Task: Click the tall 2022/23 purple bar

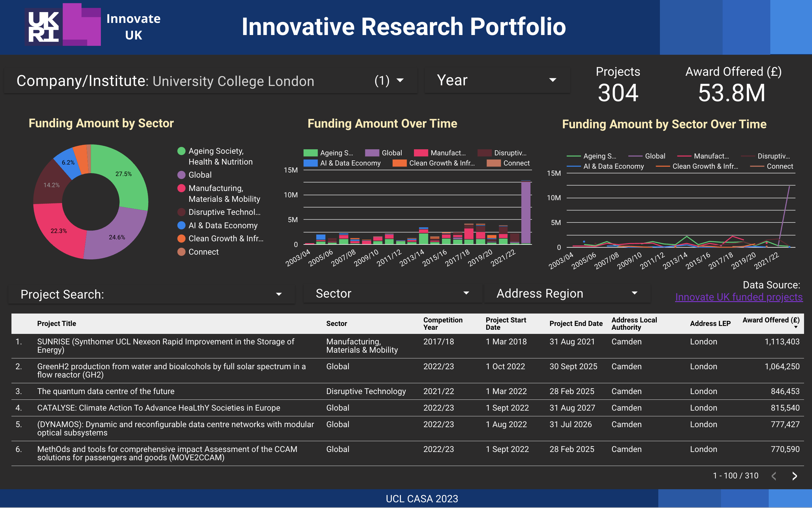Action: pyautogui.click(x=526, y=212)
